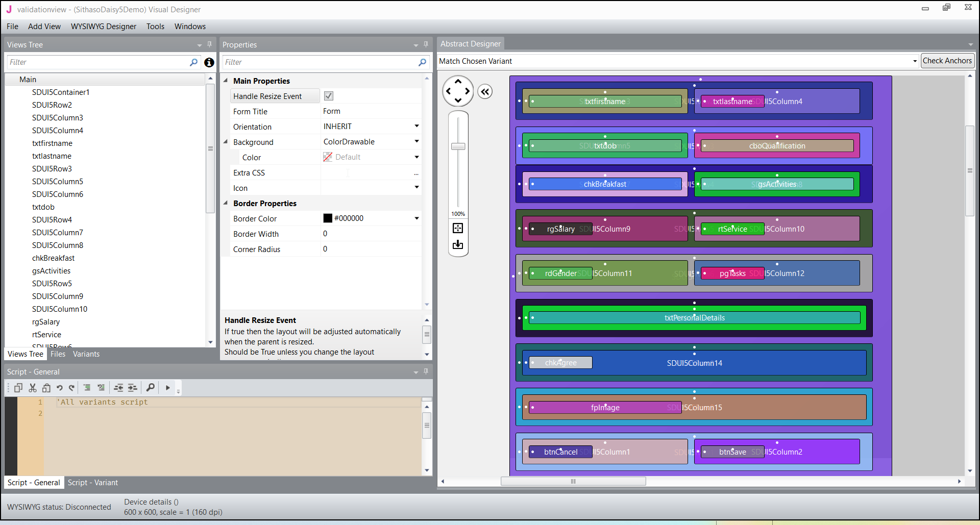Click the comment block icon
Screen dimensions: 980x525
click(87, 388)
